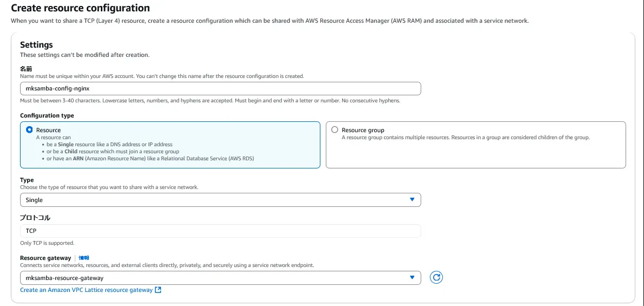Click the refresh resource gateways icon
The image size is (644, 306).
436,278
